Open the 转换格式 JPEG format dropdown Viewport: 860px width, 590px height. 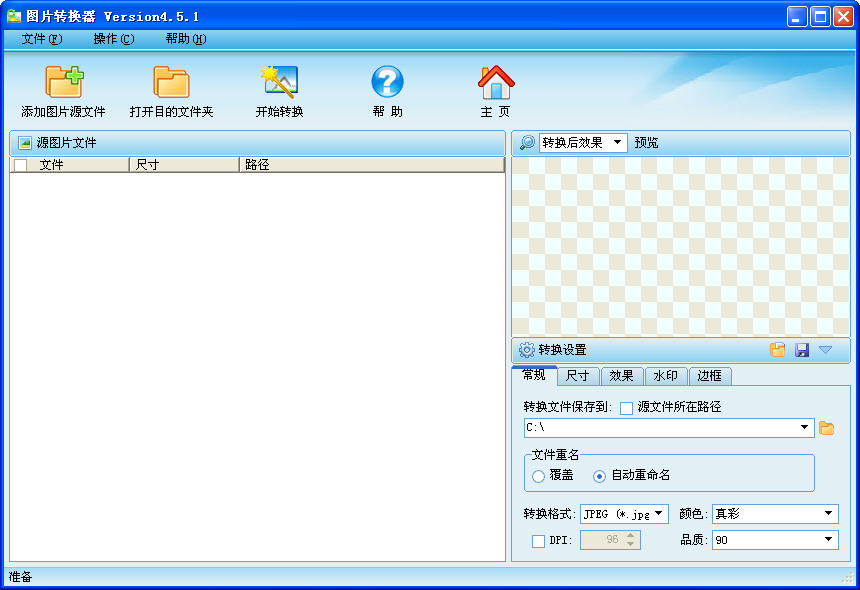point(660,514)
